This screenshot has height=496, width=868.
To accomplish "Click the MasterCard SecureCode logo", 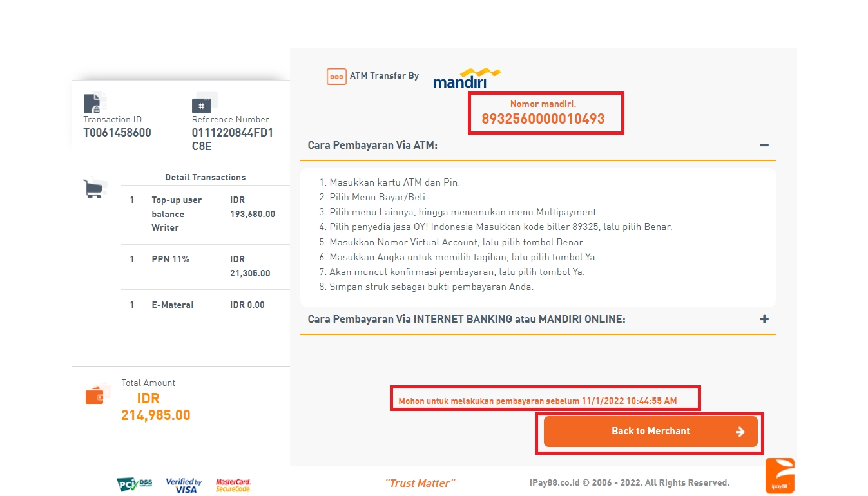I will [233, 485].
